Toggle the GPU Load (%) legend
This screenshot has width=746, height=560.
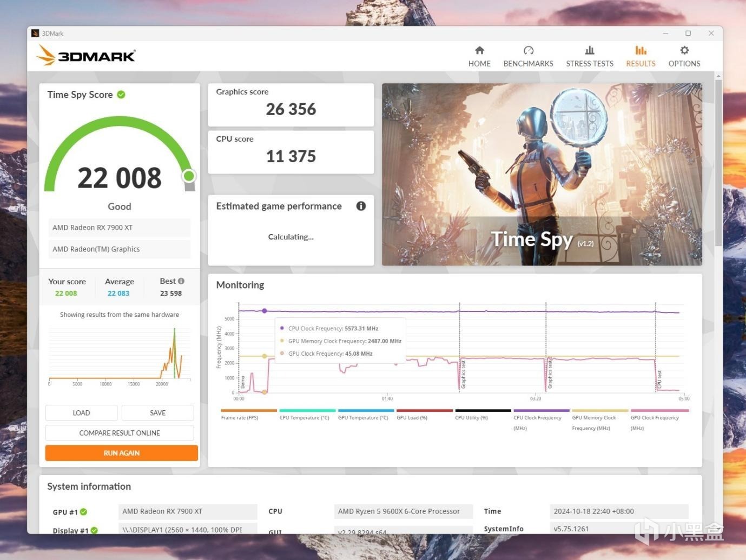tap(424, 415)
